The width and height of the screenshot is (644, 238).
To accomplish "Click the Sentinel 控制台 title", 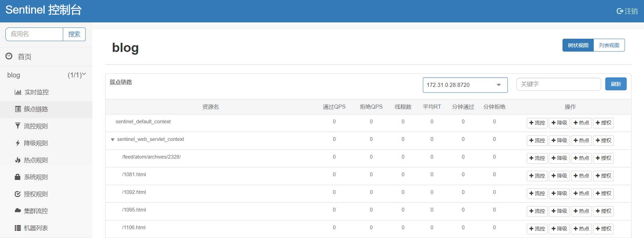I will (43, 10).
